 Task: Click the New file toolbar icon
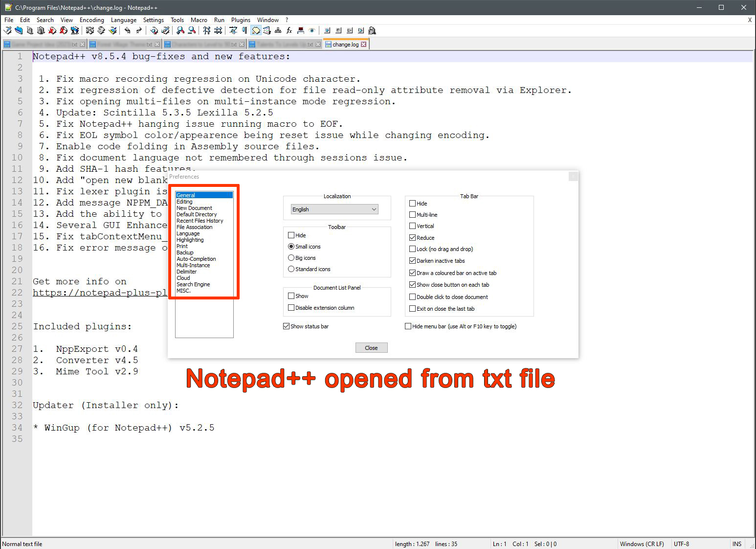click(x=8, y=30)
